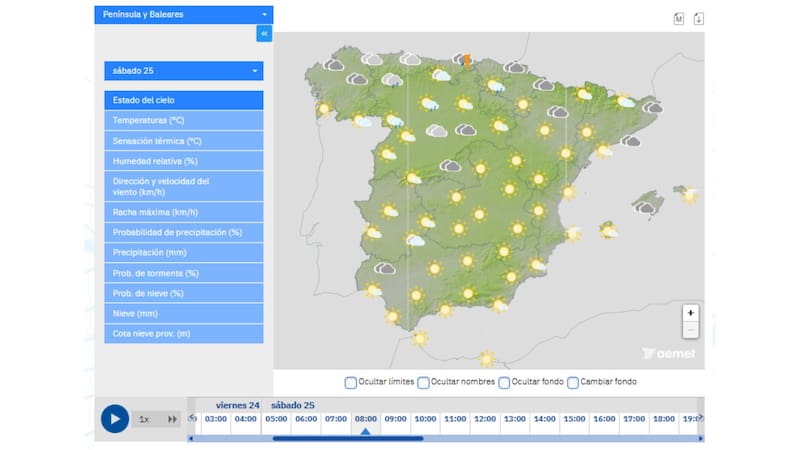Screen dimensions: 800x450
Task: Open the Península y Baleares region dropdown
Action: coord(184,15)
